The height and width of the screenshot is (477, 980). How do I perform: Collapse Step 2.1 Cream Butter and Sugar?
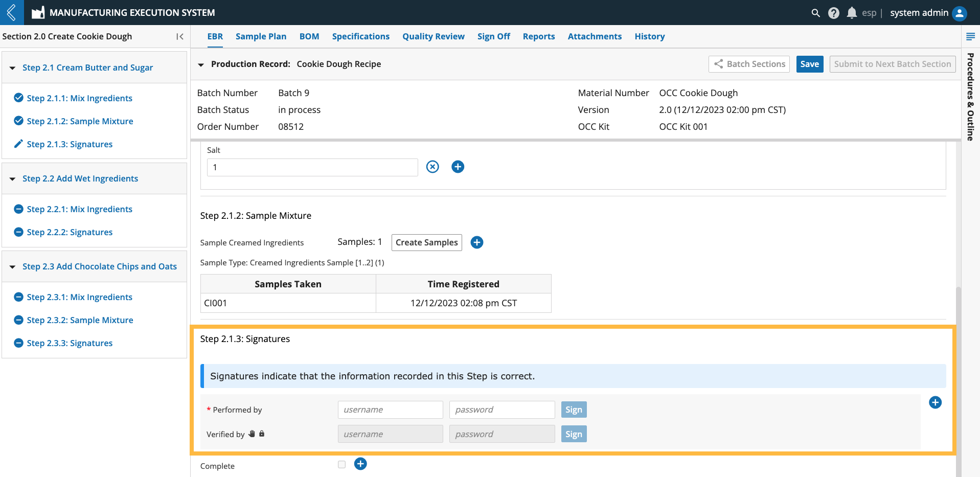click(12, 67)
